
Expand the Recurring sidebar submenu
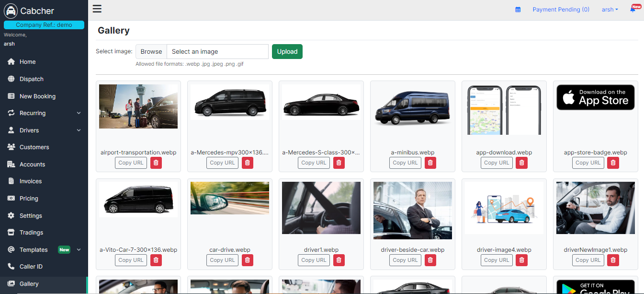tap(79, 113)
